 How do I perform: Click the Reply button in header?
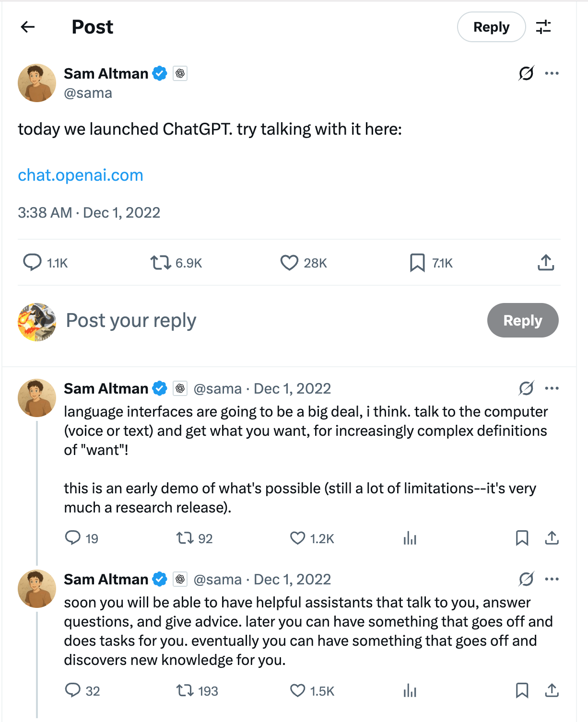point(492,27)
